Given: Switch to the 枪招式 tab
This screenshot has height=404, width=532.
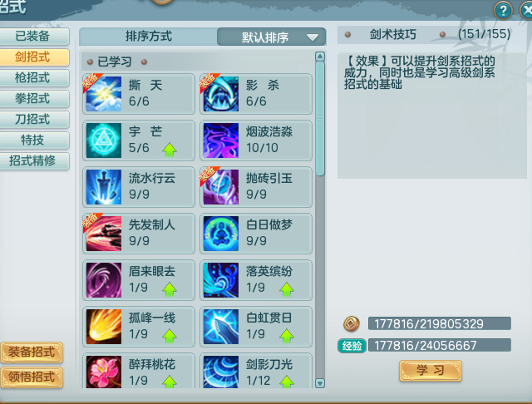Looking at the screenshot, I should 32,77.
